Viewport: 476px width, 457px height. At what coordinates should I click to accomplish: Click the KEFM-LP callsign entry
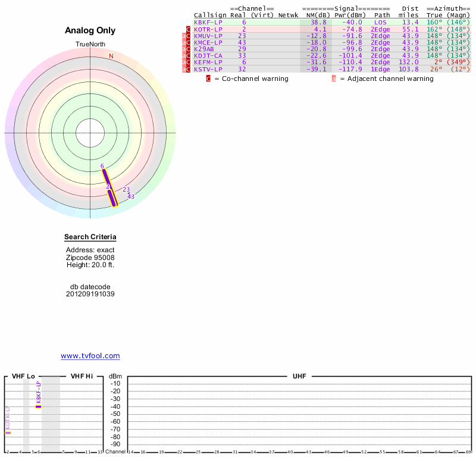[x=208, y=62]
